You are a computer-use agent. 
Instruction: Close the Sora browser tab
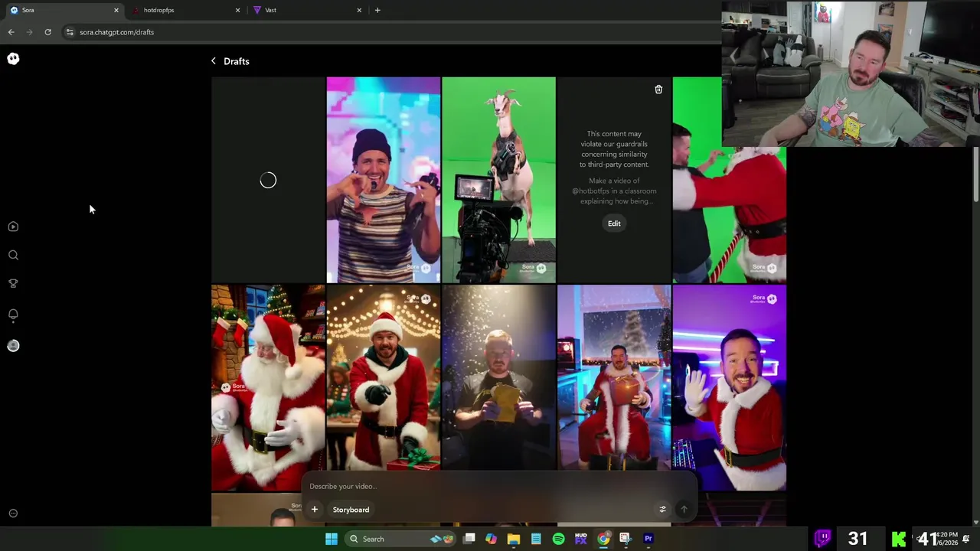click(116, 10)
